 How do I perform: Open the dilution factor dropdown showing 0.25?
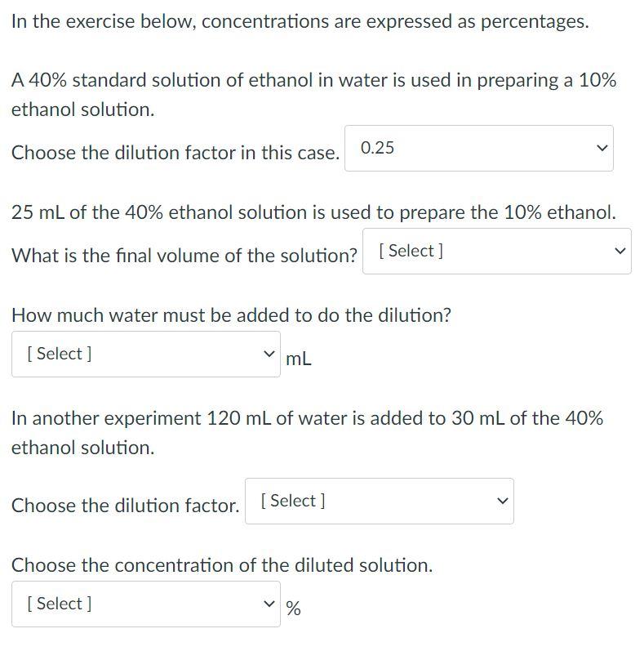pos(480,148)
